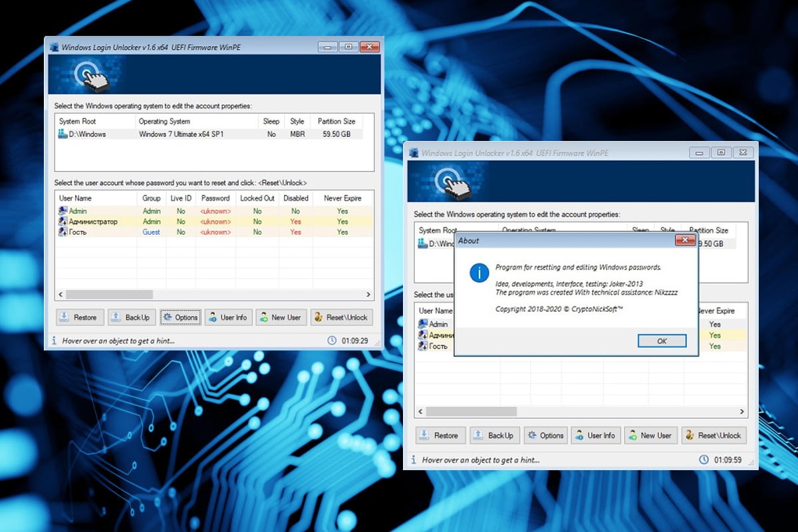Minimize the left Windows Login Unlocker window

point(328,47)
